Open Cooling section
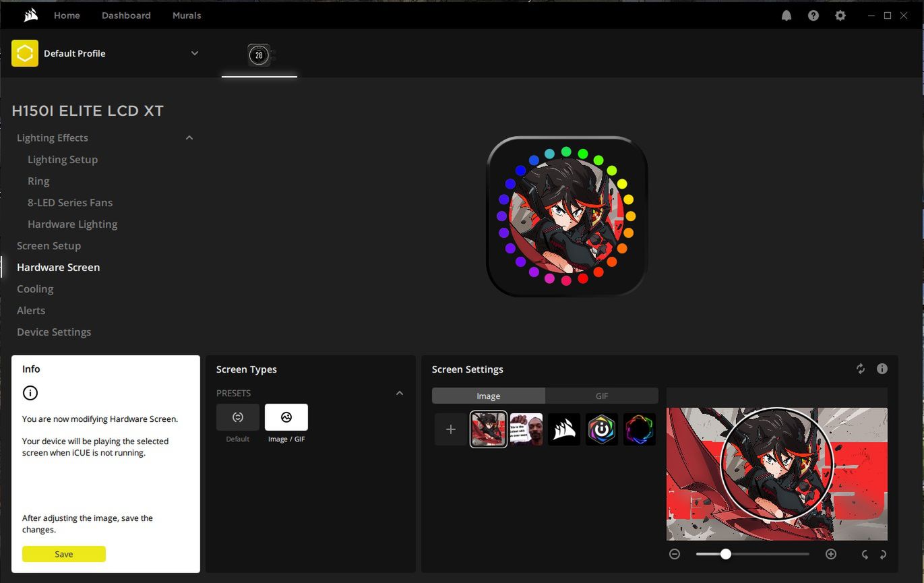Image resolution: width=924 pixels, height=583 pixels. tap(35, 288)
